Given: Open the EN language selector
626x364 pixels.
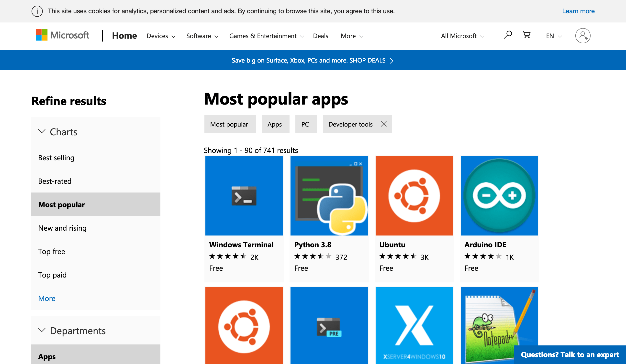Looking at the screenshot, I should click(553, 36).
